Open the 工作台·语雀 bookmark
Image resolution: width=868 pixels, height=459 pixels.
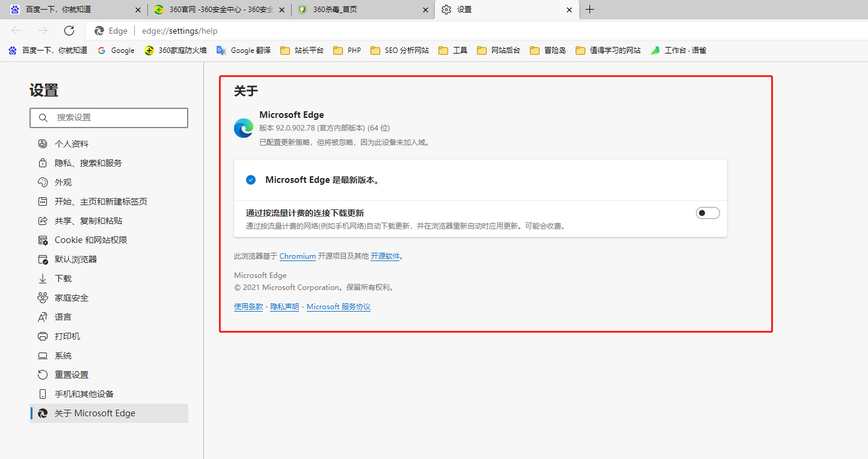[679, 51]
